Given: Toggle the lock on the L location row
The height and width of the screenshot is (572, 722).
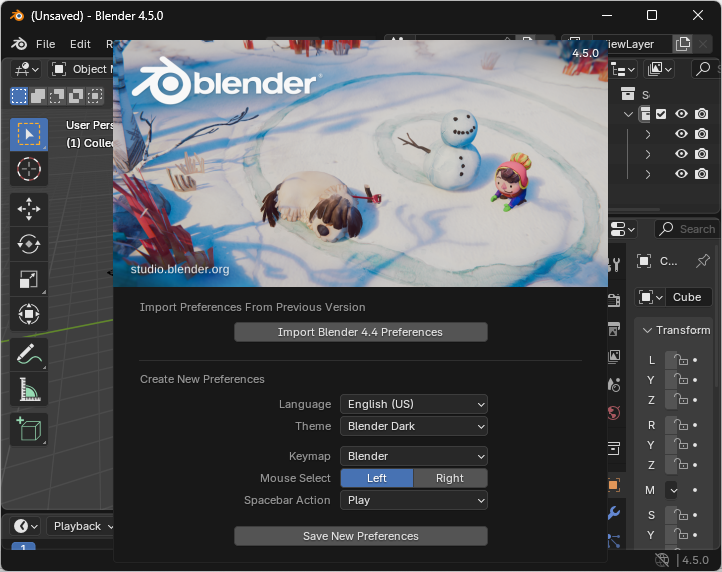Looking at the screenshot, I should coord(681,360).
